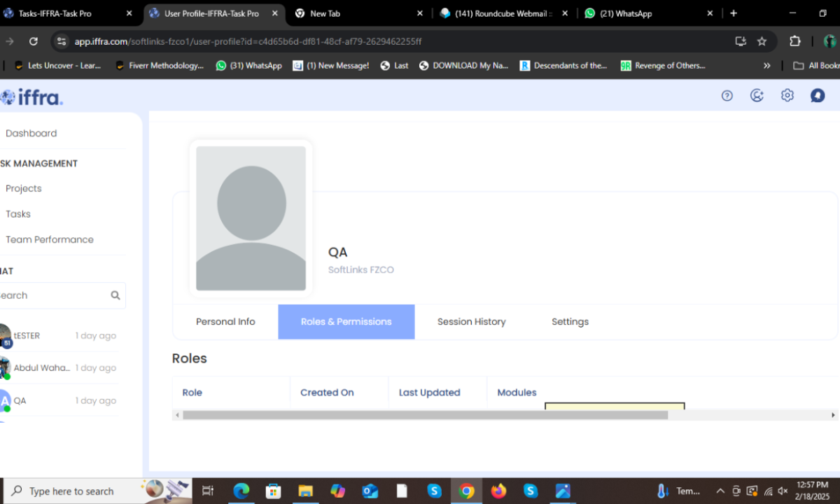The image size is (840, 504).
Task: Show hidden system tray icons
Action: pyautogui.click(x=720, y=491)
